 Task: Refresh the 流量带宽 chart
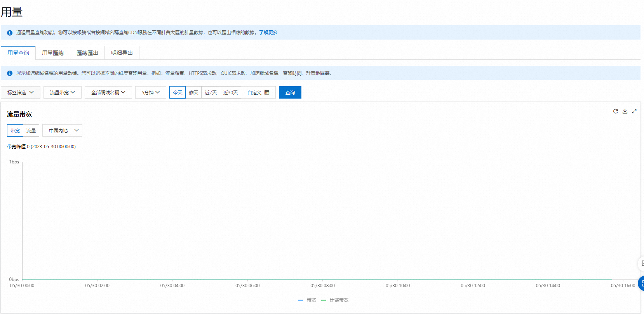tap(616, 111)
